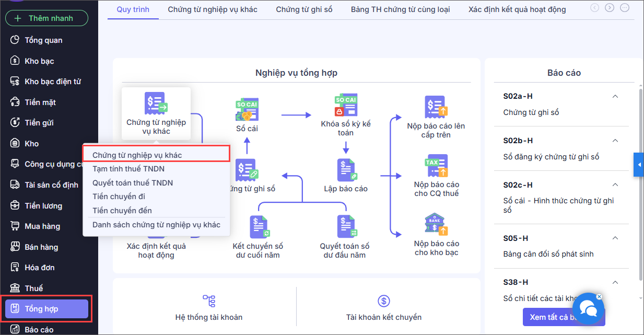The width and height of the screenshot is (644, 335).
Task: Collapse the S02c-H report section
Action: click(615, 185)
